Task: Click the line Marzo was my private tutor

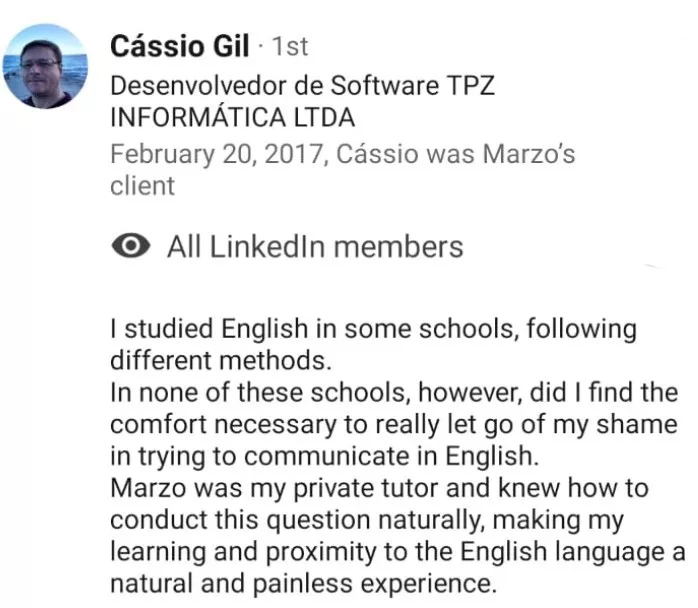Action: (379, 488)
